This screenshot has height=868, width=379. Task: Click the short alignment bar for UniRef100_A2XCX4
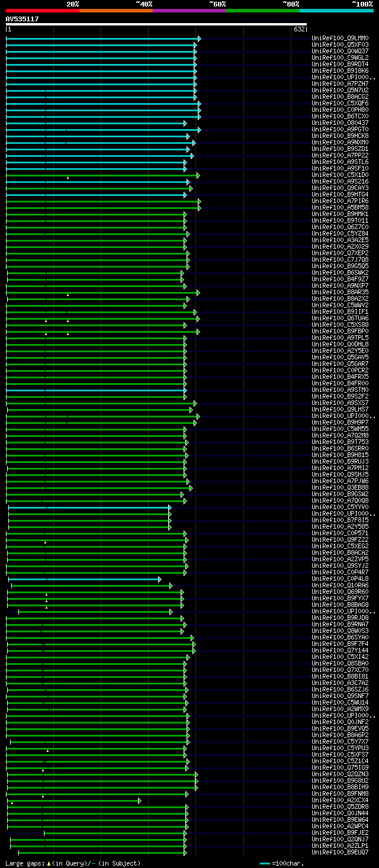point(75,801)
